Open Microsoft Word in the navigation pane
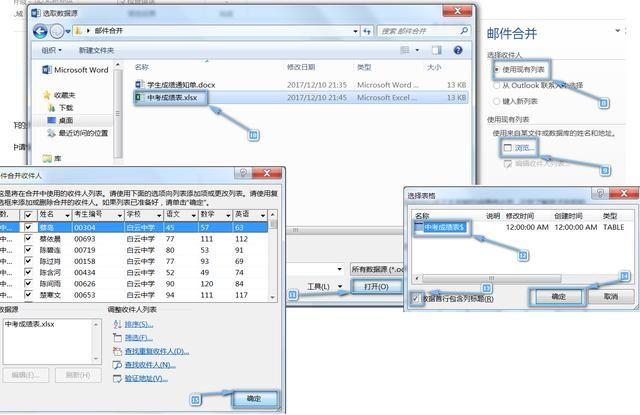This screenshot has height=415, width=640. tap(80, 70)
